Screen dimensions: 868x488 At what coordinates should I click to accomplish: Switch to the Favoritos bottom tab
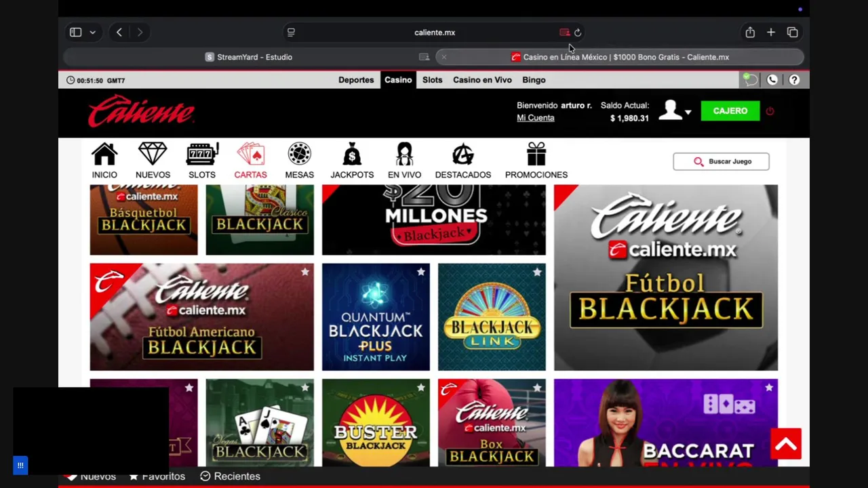coord(157,476)
